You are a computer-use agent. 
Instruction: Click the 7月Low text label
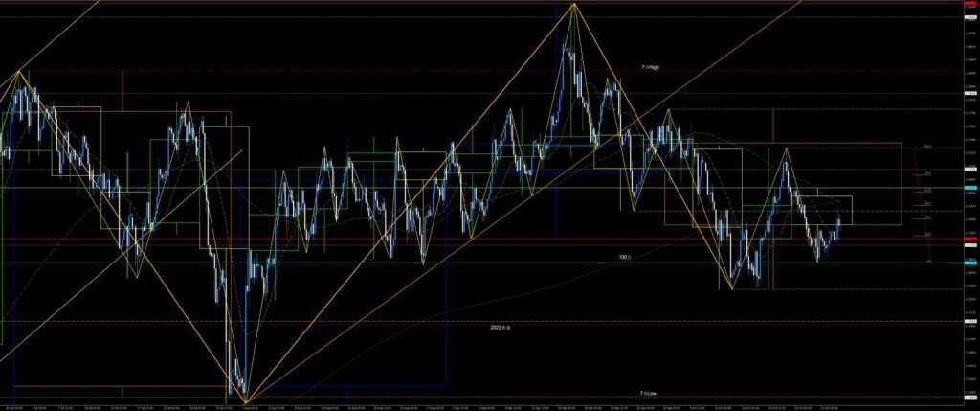point(648,393)
